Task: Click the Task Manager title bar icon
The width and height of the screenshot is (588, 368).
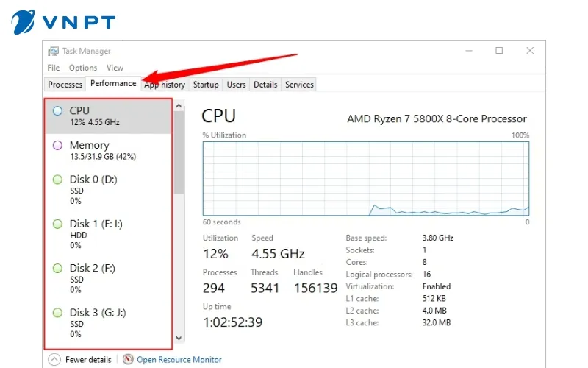Action: pos(53,52)
